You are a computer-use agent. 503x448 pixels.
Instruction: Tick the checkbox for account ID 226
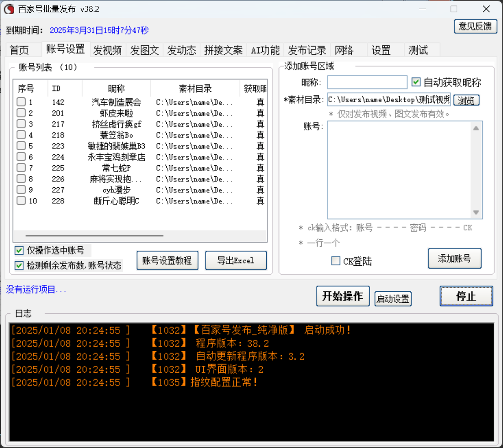[21, 179]
